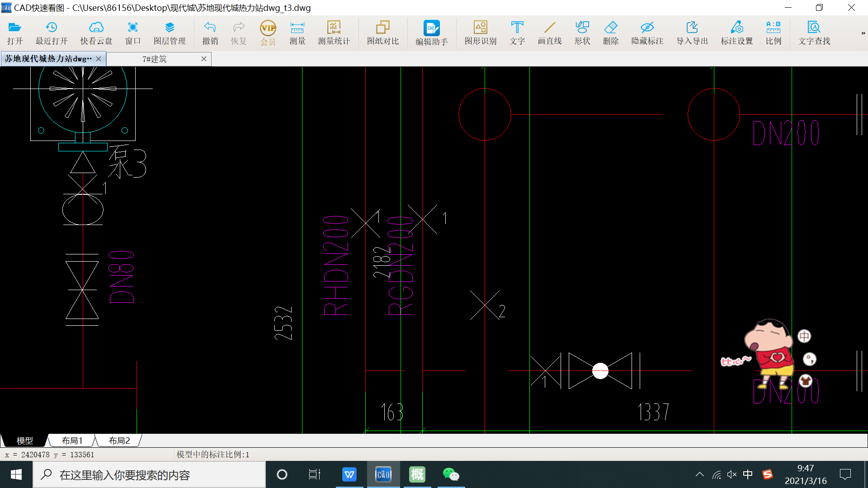Select the 测量 measure tool
The width and height of the screenshot is (868, 488).
tap(297, 33)
